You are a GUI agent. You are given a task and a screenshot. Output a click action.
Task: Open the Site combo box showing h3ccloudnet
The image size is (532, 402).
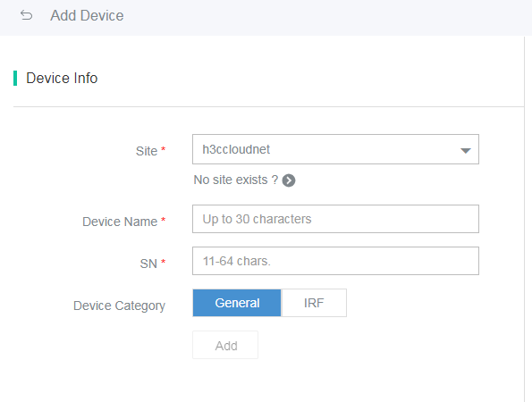(x=335, y=149)
